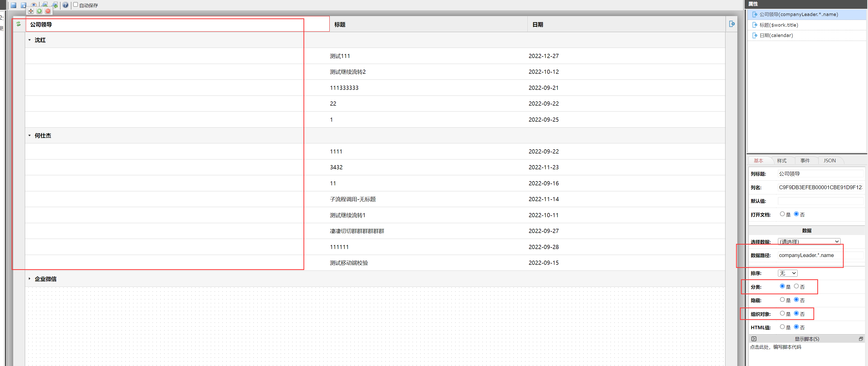Set 分类 to 否

click(796, 286)
